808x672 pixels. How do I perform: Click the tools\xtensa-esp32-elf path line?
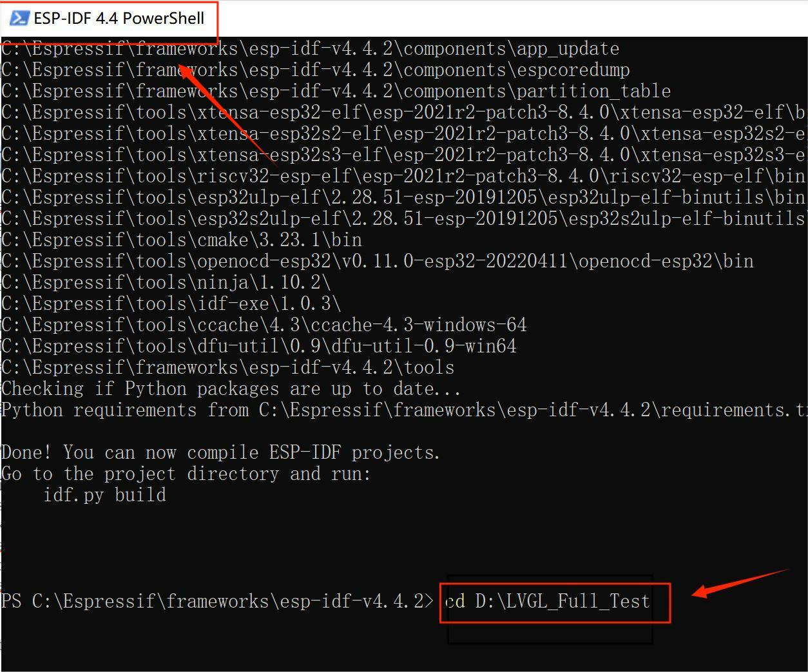(x=404, y=112)
